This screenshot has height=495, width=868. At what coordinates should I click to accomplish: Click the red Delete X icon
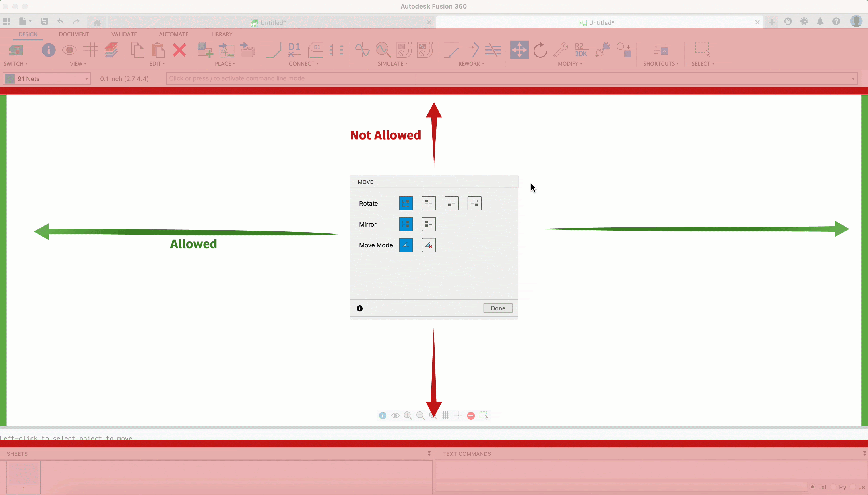point(179,50)
